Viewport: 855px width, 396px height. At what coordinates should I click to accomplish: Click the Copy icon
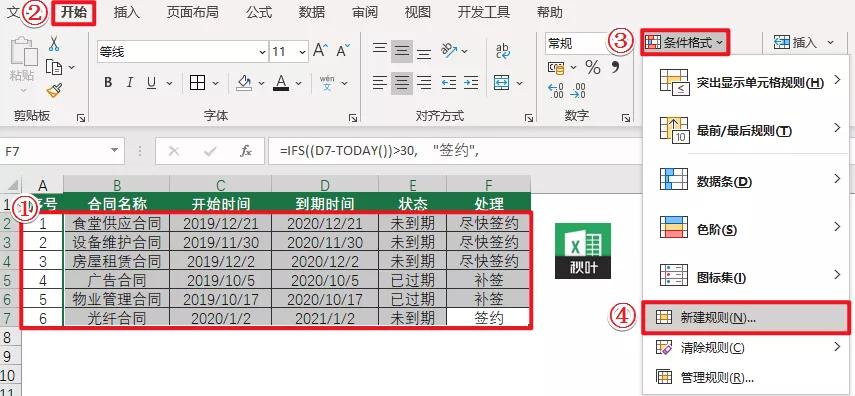(54, 67)
